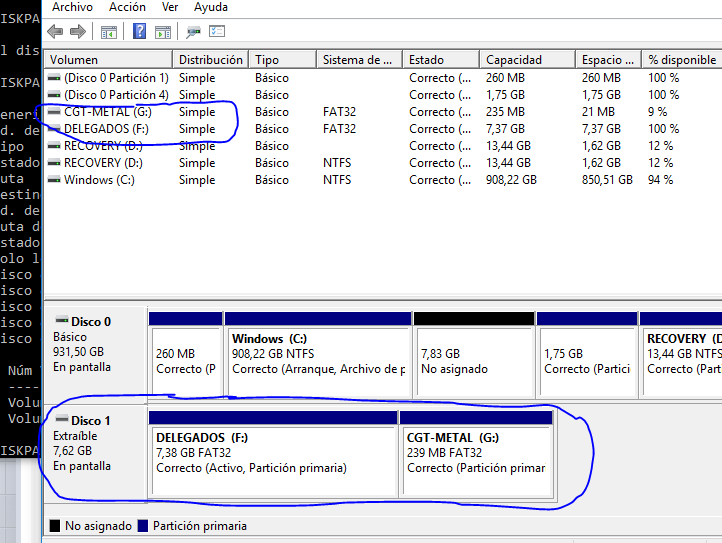Open the Help question-mark toolbar icon
Screen dimensions: 722x543
coord(139,31)
